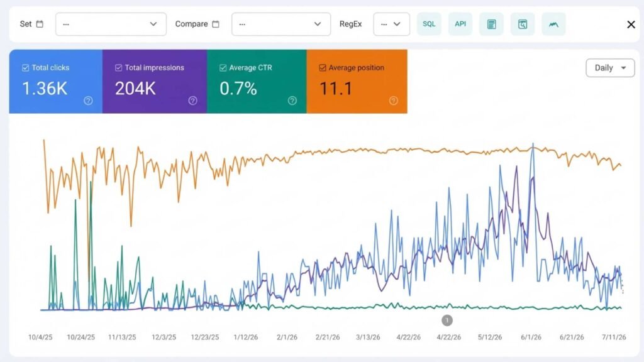Open the Daily granularity dropdown
The width and height of the screenshot is (644, 362).
(x=610, y=68)
